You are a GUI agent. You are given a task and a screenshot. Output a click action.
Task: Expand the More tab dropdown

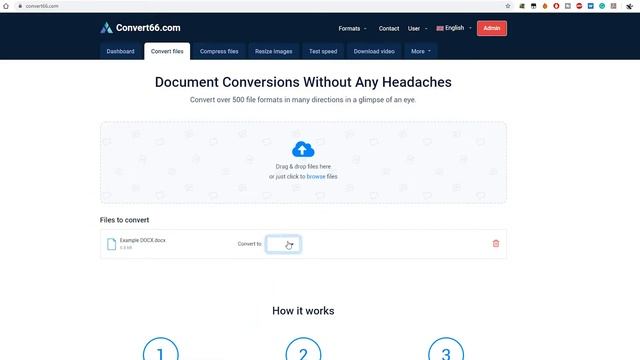click(x=420, y=51)
